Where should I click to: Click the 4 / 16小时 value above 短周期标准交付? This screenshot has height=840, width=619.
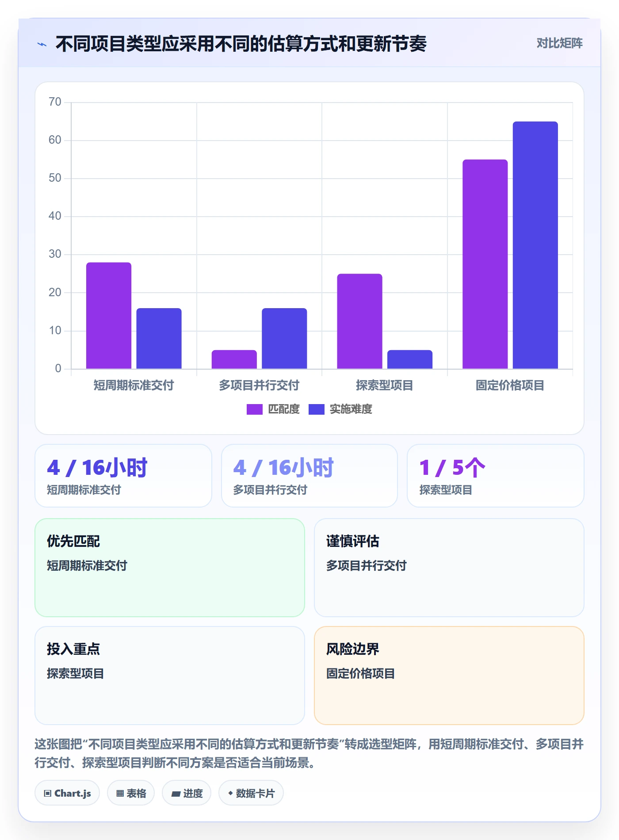[97, 468]
